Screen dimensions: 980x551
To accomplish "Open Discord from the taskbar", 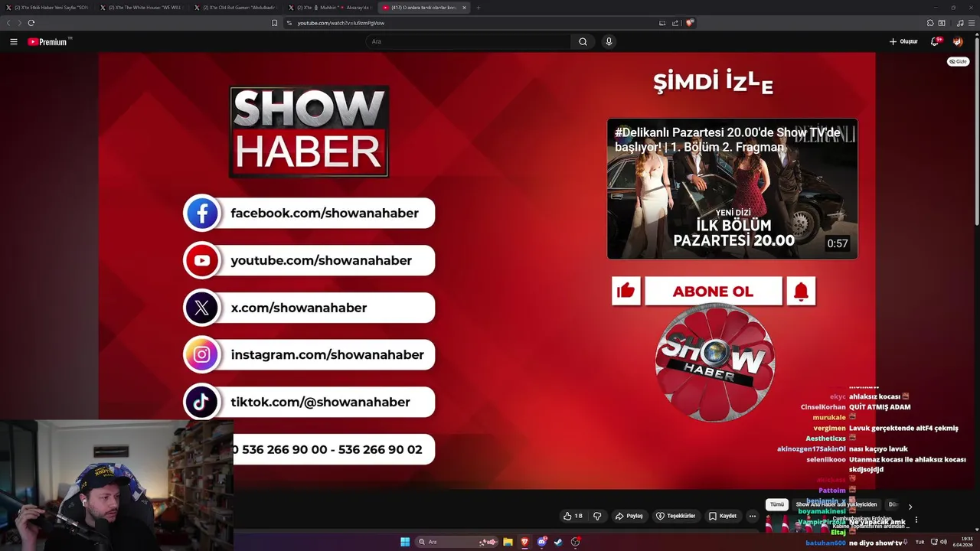I will [x=542, y=542].
